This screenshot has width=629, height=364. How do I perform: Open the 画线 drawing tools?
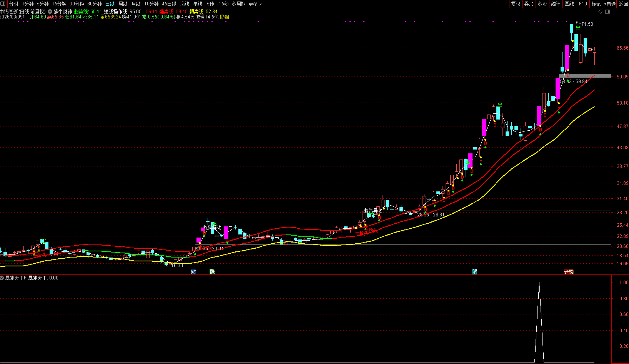pyautogui.click(x=569, y=4)
